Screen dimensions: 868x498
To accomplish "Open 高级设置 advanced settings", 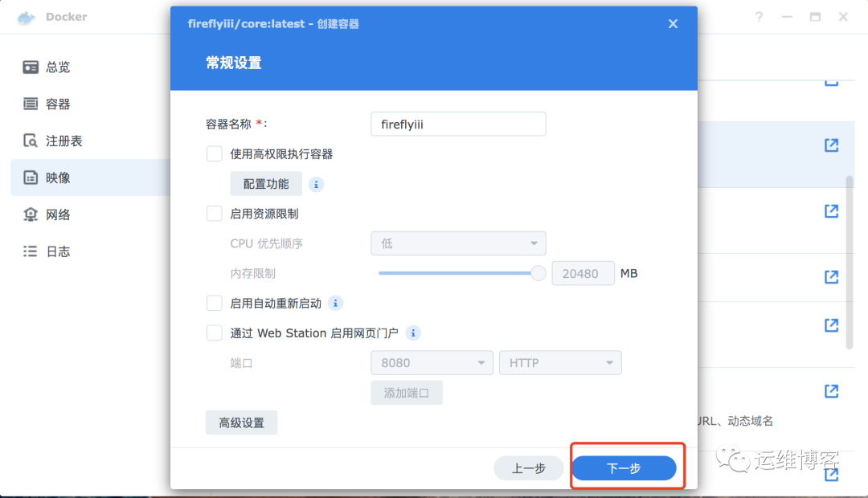I will pos(241,422).
